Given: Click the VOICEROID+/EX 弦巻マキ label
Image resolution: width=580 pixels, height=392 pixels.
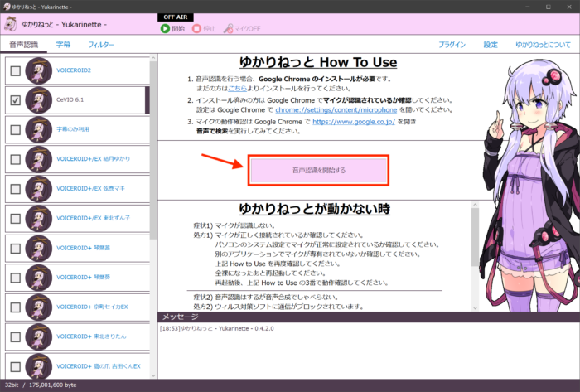Looking at the screenshot, I should pyautogui.click(x=90, y=189).
